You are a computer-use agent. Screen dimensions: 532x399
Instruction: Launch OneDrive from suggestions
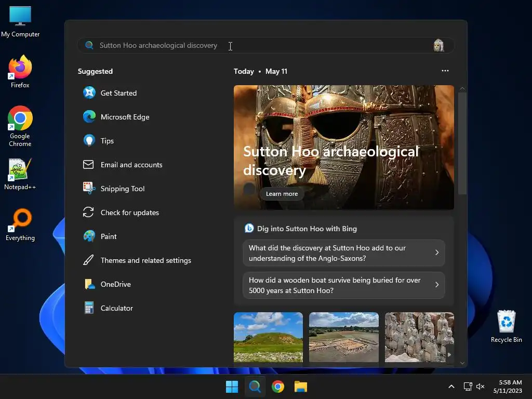click(107, 284)
